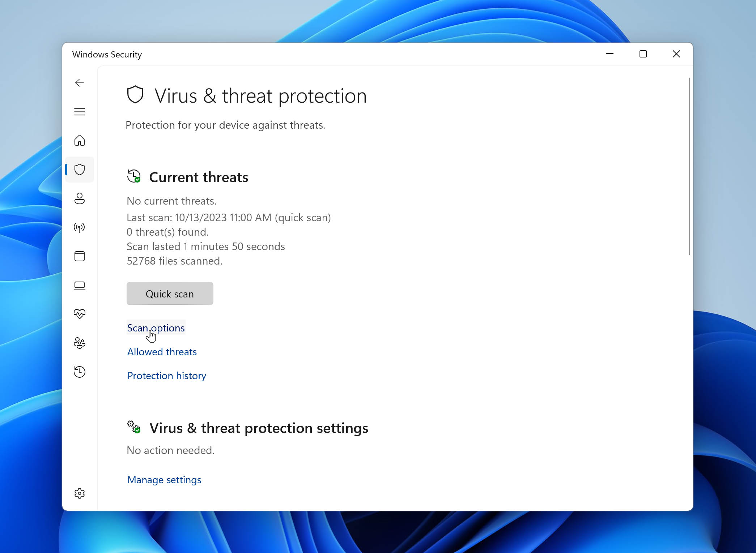Go back using the back arrow
This screenshot has height=553, width=756.
tap(80, 83)
